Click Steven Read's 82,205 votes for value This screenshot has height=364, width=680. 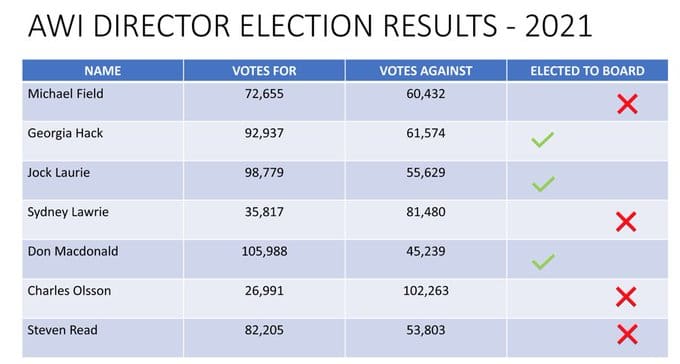264,330
